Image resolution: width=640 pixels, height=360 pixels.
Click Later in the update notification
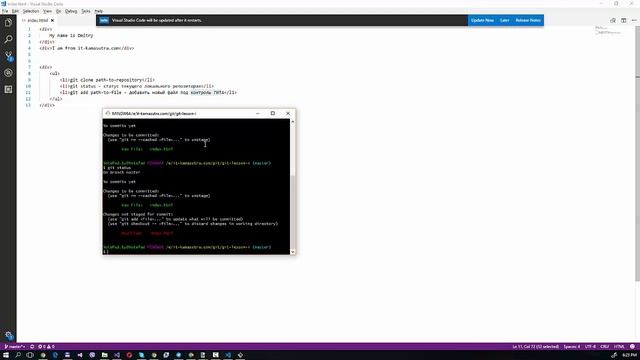point(504,20)
